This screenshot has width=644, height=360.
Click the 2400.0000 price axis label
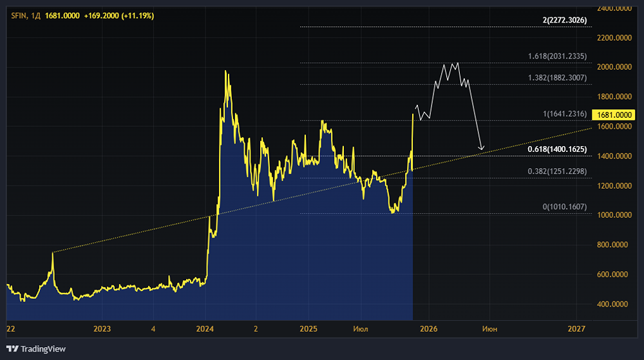click(614, 8)
